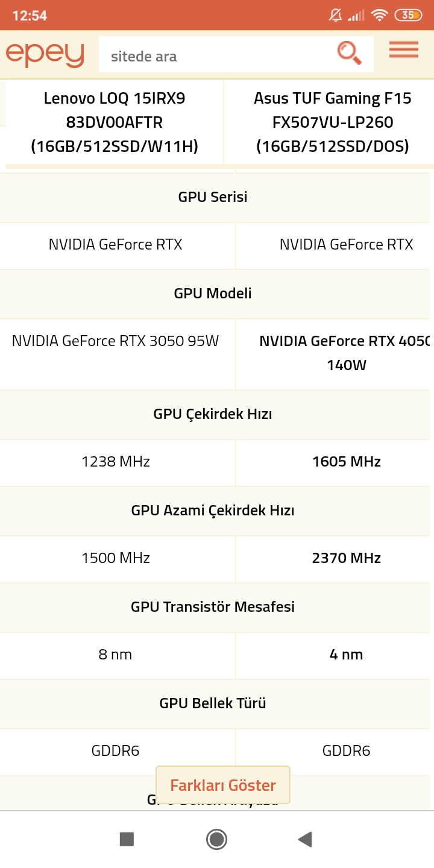
Task: Tap the Wi-Fi status icon
Action: [379, 16]
